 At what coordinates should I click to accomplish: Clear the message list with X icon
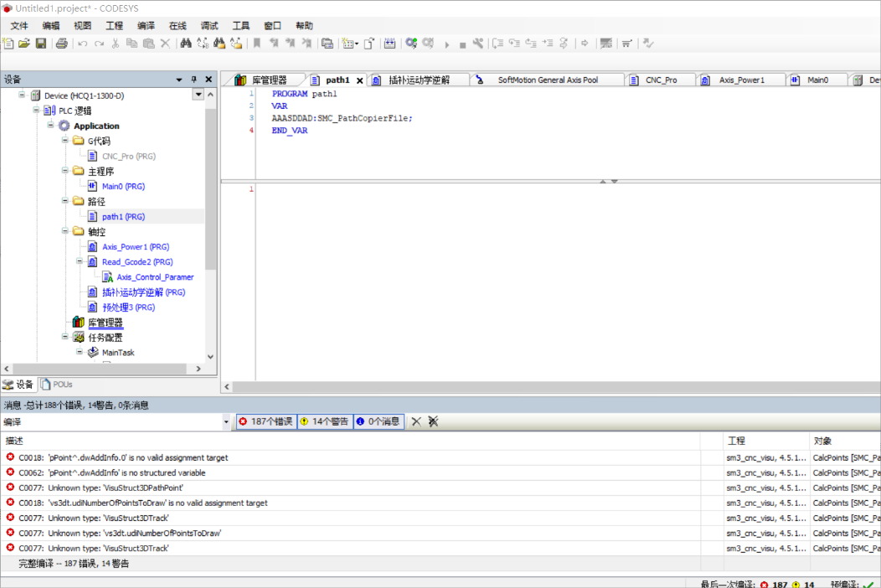pos(416,421)
